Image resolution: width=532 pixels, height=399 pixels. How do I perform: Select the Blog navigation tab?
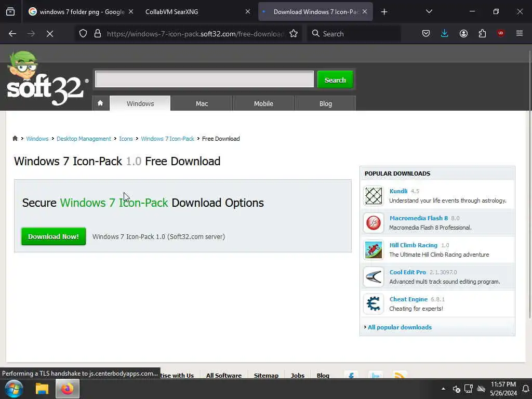325,103
